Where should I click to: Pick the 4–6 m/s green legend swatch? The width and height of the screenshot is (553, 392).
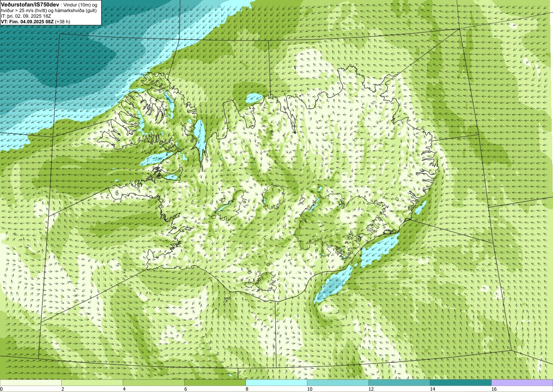(153, 383)
